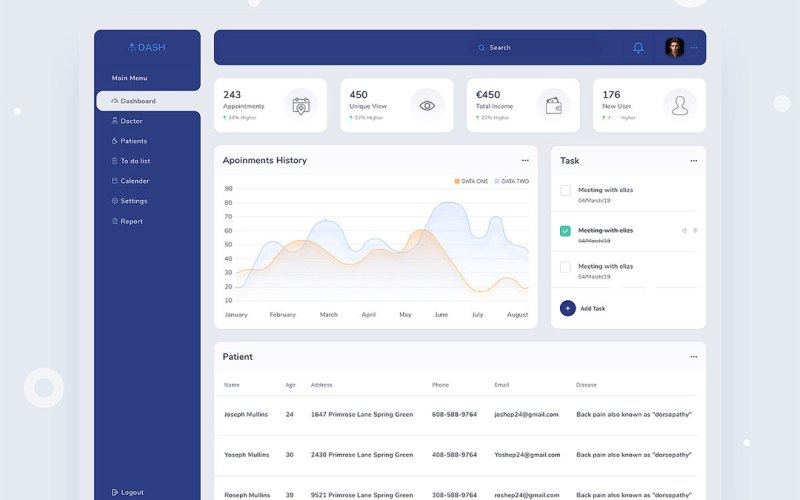
Task: Click the trash icon on the completed task
Action: pyautogui.click(x=695, y=231)
